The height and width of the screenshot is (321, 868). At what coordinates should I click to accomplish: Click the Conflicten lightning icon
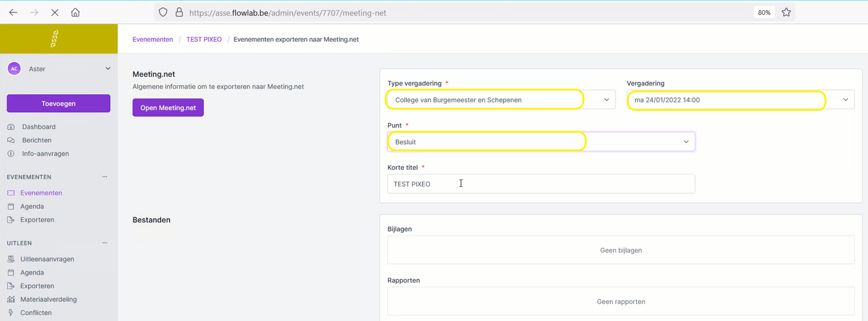tap(11, 313)
